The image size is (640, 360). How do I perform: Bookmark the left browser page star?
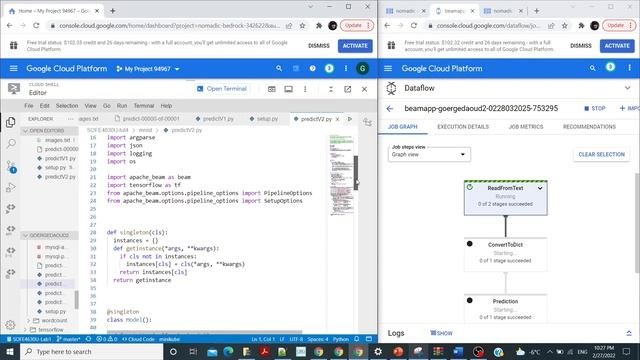click(x=302, y=25)
